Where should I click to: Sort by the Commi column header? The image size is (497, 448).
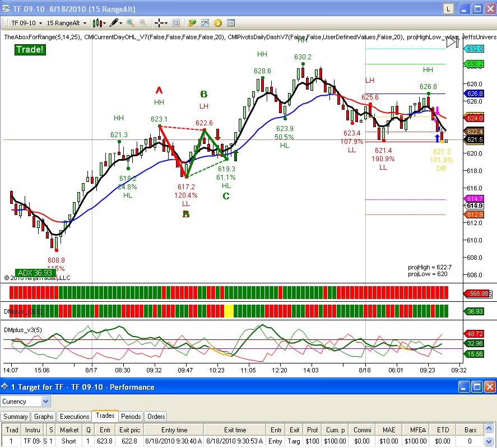click(x=362, y=430)
